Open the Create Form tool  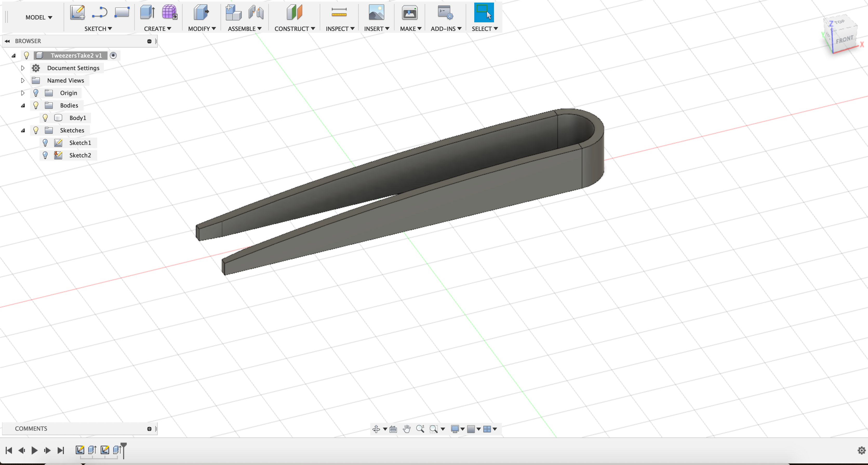(169, 12)
